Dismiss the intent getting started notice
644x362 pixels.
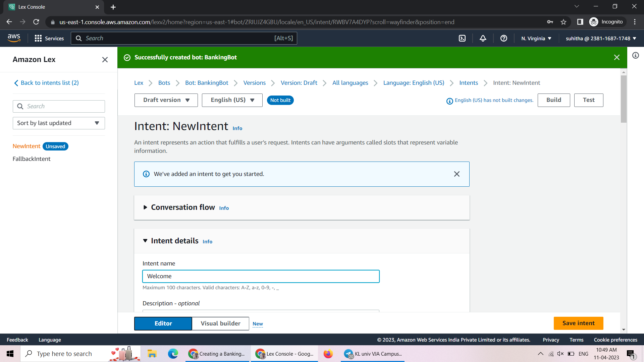[x=457, y=174]
